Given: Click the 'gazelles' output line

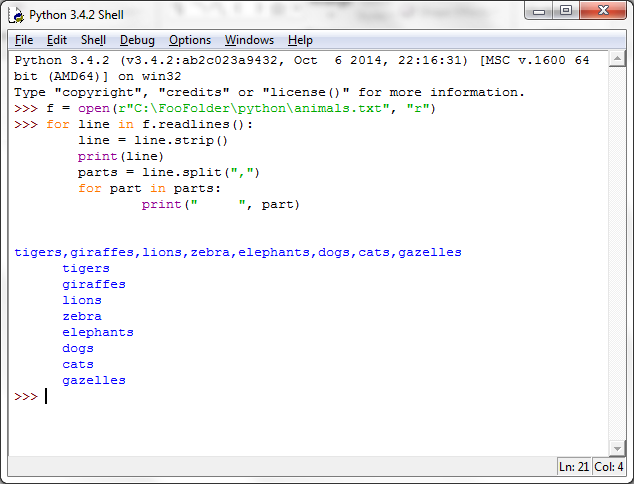Looking at the screenshot, I should point(94,380).
